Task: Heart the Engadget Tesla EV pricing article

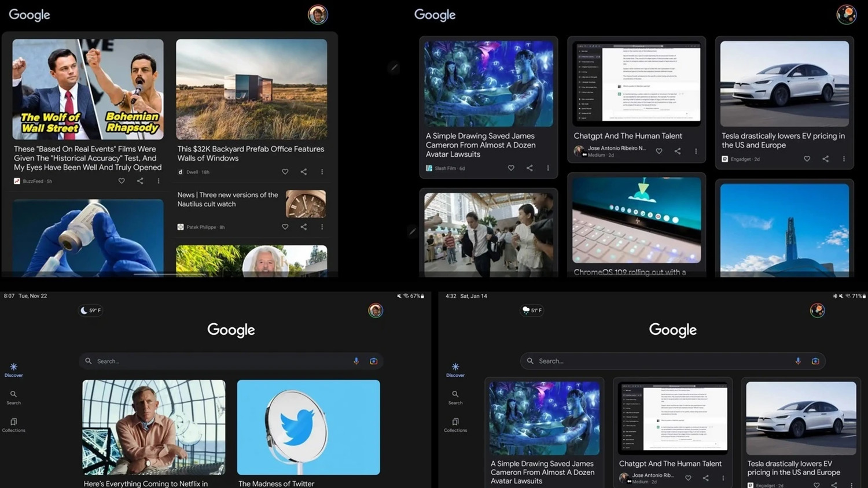Action: coord(807,159)
